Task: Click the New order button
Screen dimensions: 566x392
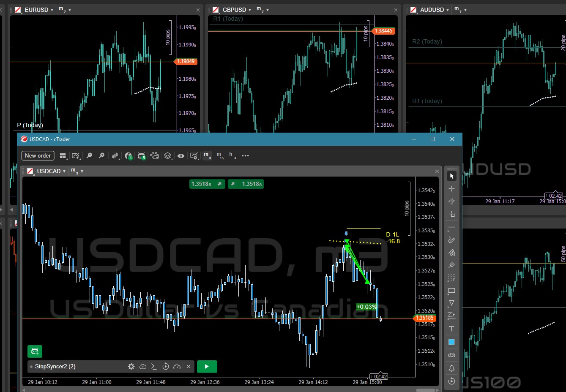Action: click(38, 156)
